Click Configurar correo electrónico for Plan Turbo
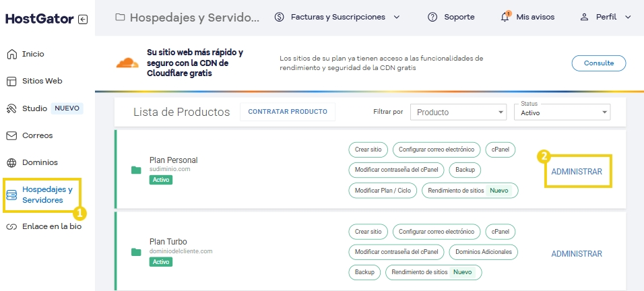The height and width of the screenshot is (291, 644). (x=436, y=232)
